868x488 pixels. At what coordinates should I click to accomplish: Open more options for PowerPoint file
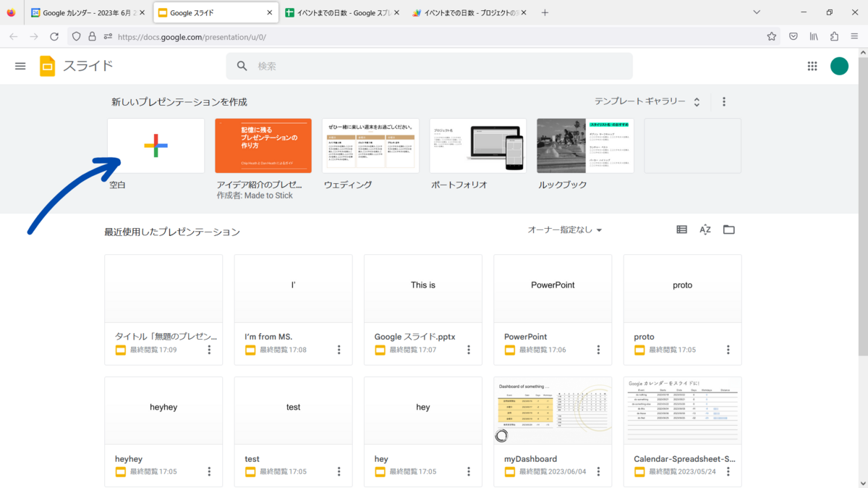[x=598, y=350]
